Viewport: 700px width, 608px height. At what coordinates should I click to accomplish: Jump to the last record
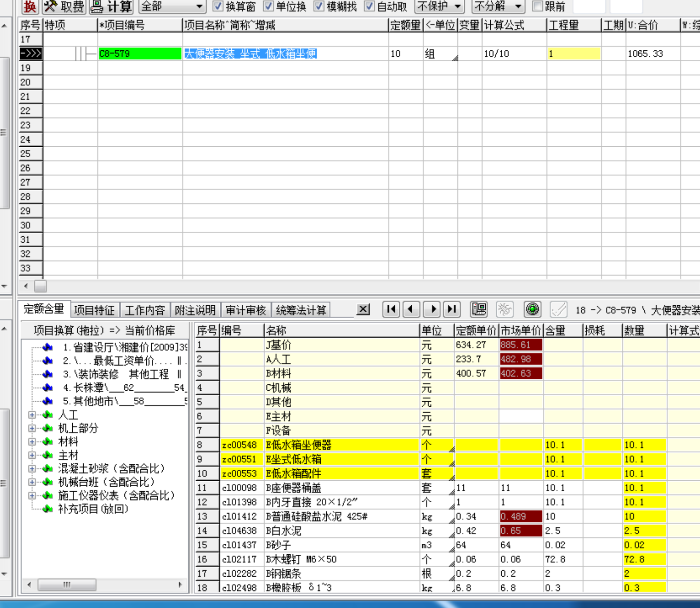click(452, 309)
